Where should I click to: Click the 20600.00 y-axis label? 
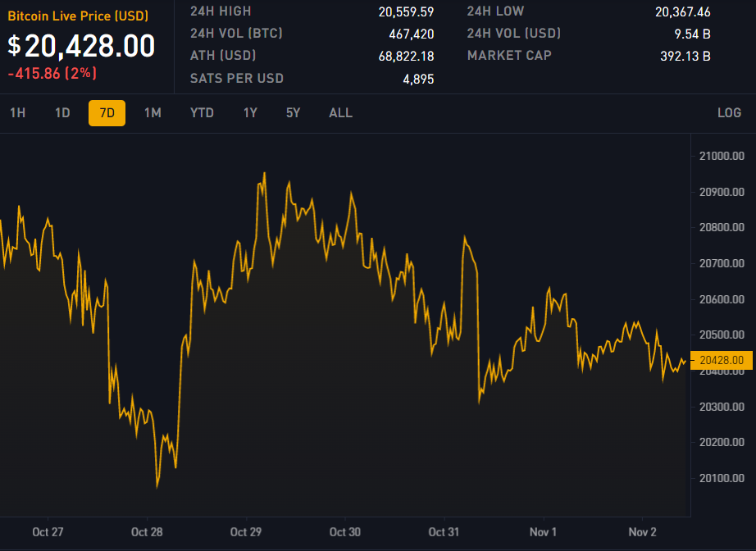pos(722,299)
